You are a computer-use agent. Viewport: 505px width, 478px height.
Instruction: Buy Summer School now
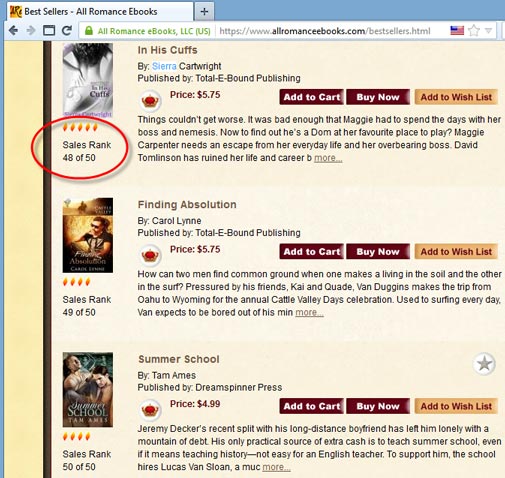tap(378, 406)
